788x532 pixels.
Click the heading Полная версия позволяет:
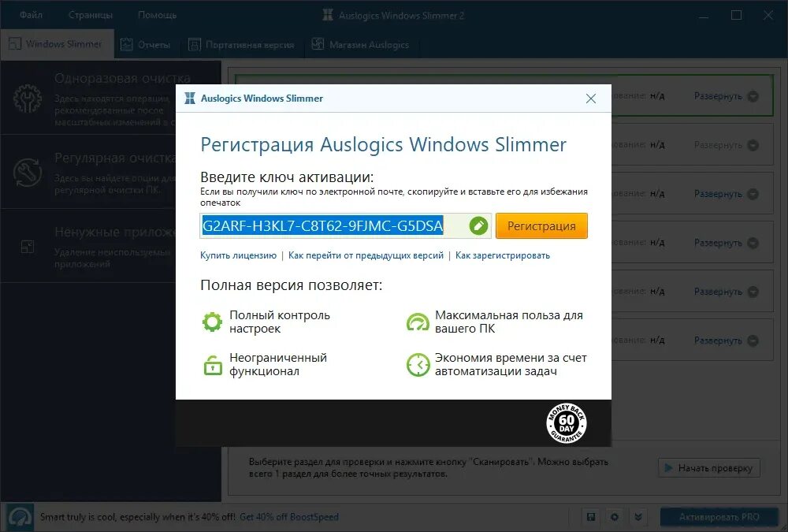click(291, 285)
